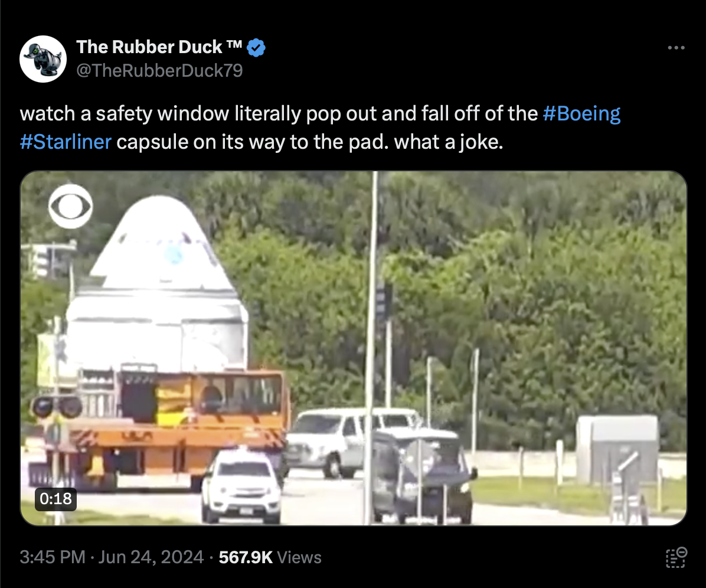
Task: Click the blue verified checkmark badge
Action: click(x=256, y=47)
